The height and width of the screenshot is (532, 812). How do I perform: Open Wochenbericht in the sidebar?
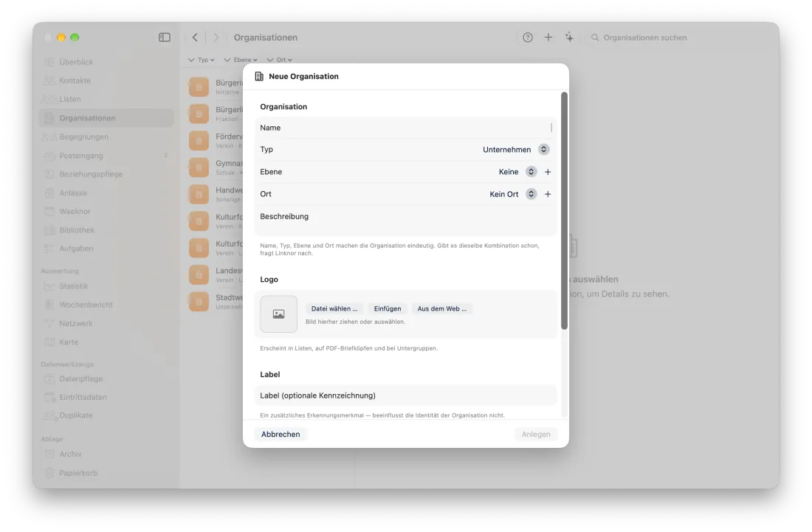(106, 305)
